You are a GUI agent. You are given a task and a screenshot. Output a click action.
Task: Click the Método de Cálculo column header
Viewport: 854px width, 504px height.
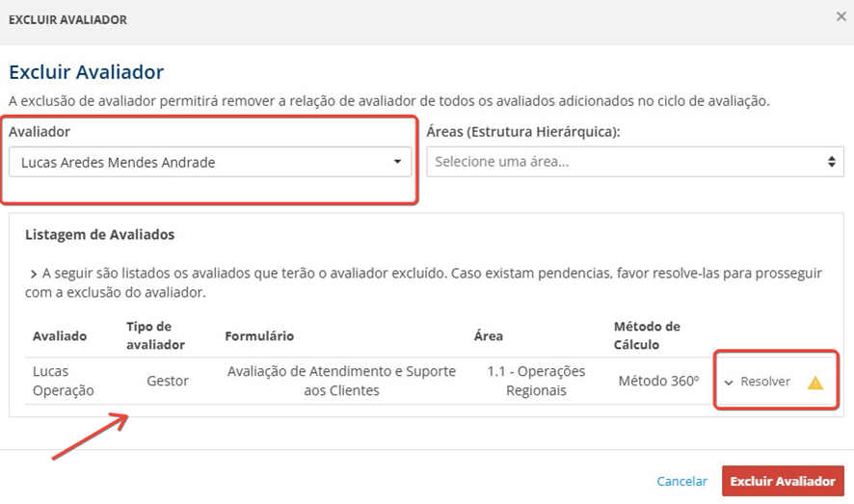[647, 335]
